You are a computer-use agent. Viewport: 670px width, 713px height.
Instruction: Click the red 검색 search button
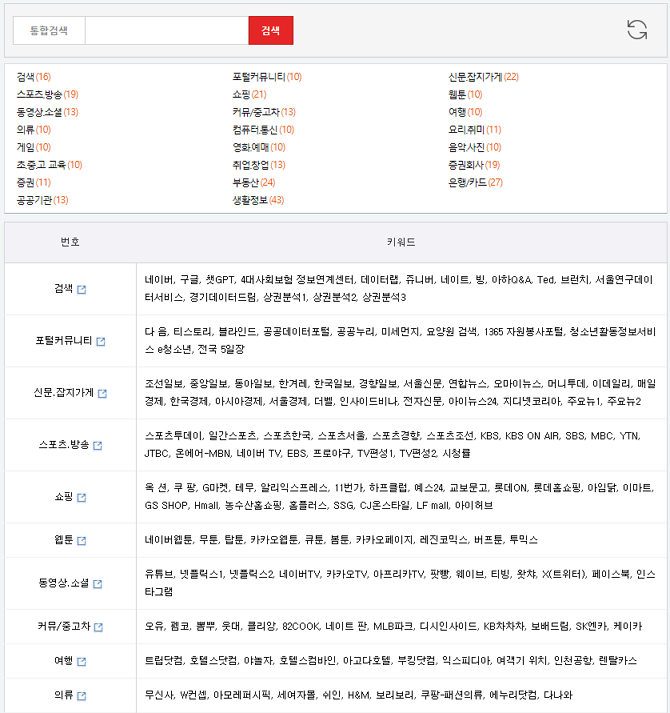271,30
